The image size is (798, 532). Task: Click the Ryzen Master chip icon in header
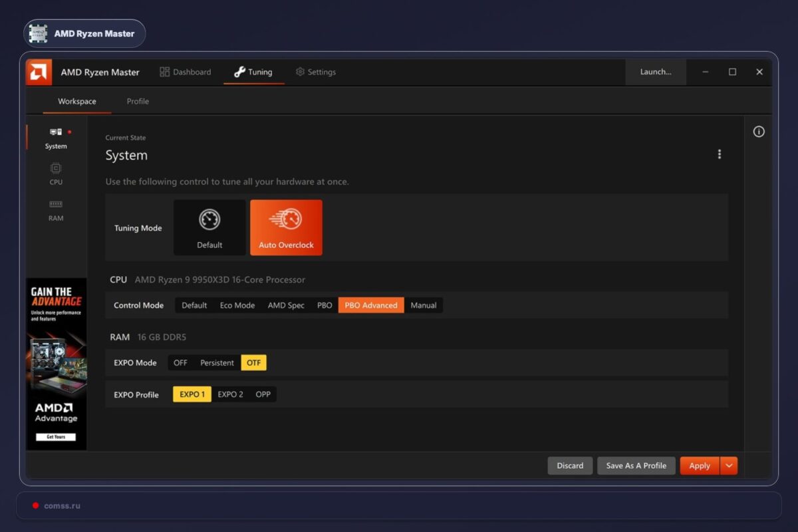pos(39,33)
